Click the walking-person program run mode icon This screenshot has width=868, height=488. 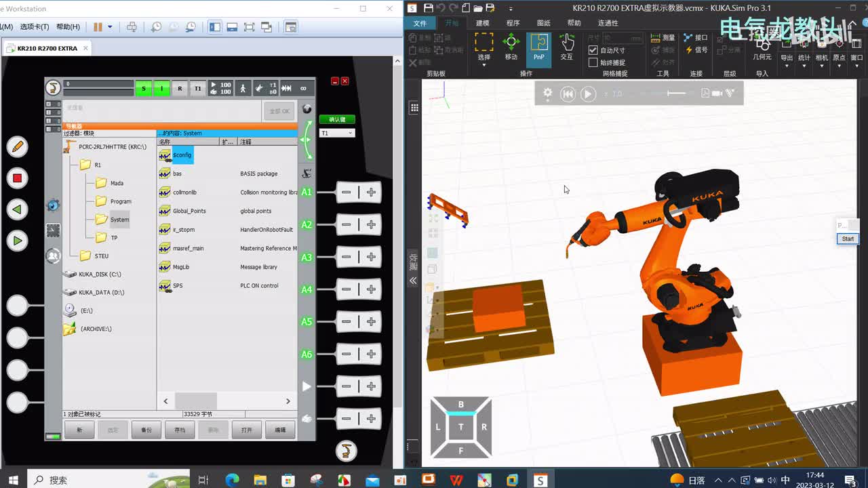pos(243,88)
